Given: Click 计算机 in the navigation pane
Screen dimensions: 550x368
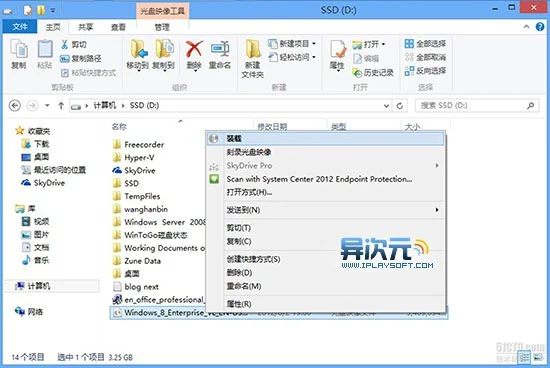Looking at the screenshot, I should pyautogui.click(x=39, y=286).
